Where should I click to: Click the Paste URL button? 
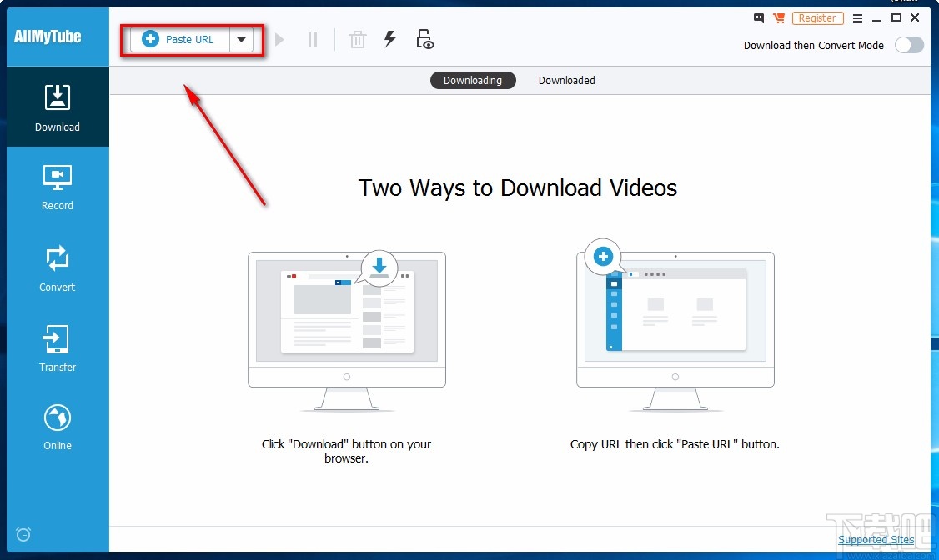(x=180, y=39)
